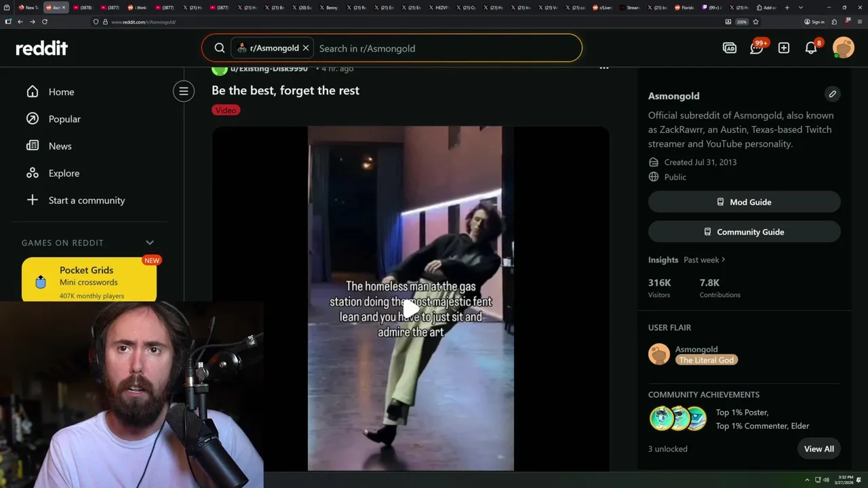Viewport: 868px width, 488px height.
Task: Remove the r/Asmongold search filter
Action: coord(306,48)
